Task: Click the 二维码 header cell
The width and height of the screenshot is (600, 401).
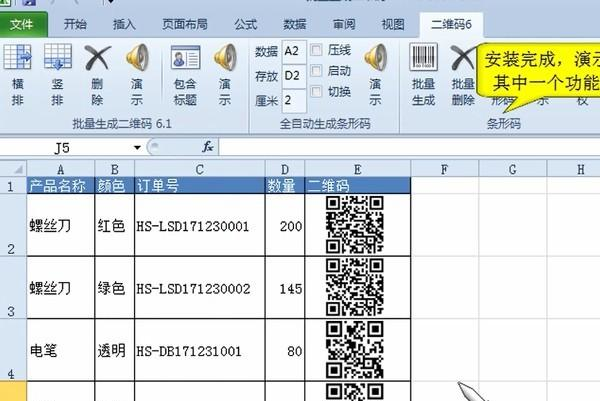Action: point(357,186)
